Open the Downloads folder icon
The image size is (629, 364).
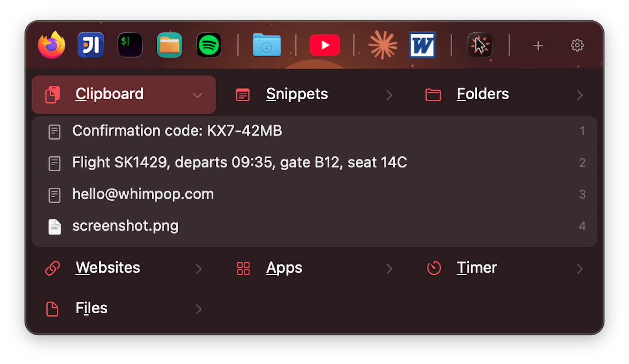(x=267, y=45)
